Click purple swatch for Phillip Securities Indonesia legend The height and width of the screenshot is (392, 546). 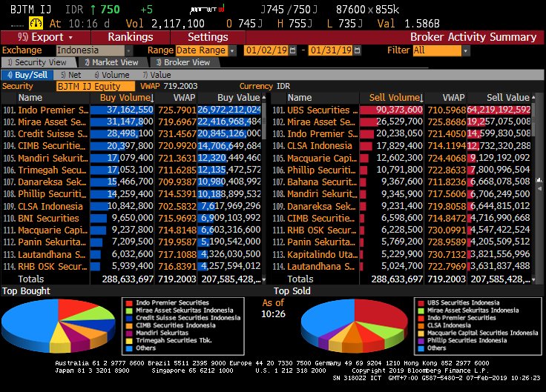pyautogui.click(x=421, y=341)
